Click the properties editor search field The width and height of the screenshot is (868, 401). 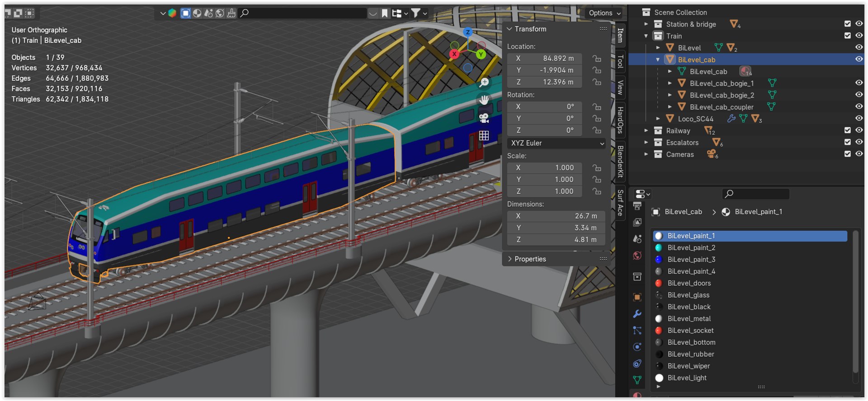(x=756, y=194)
